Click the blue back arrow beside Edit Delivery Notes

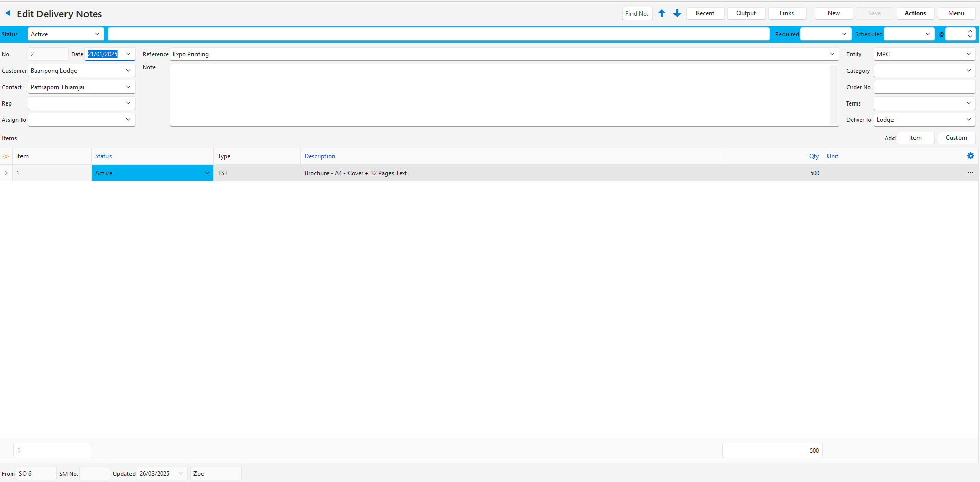click(x=8, y=13)
